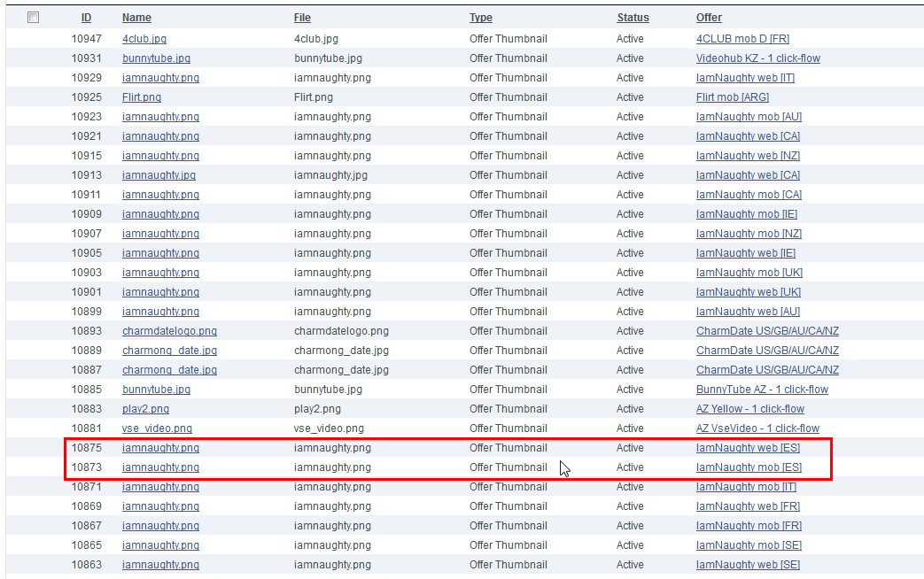This screenshot has width=924, height=579.
Task: Go to the AZ VseVideo - 1 click-flow offer
Action: point(757,428)
